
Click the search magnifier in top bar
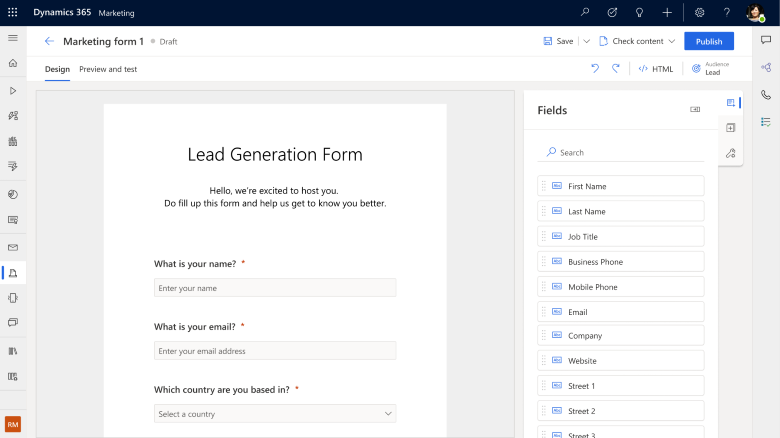click(585, 13)
